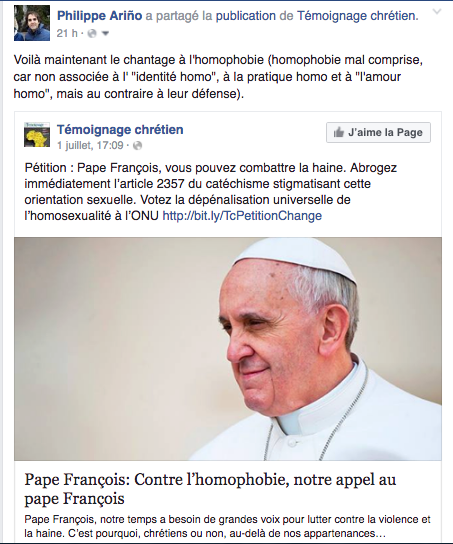Click the globe privacy icon beside 21 h
This screenshot has width=453, height=544.
(92, 33)
